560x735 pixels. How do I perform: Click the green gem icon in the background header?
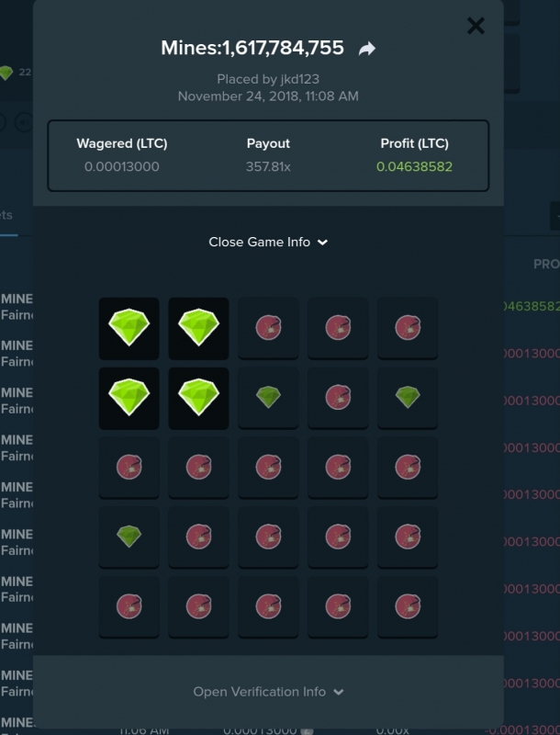[6, 73]
